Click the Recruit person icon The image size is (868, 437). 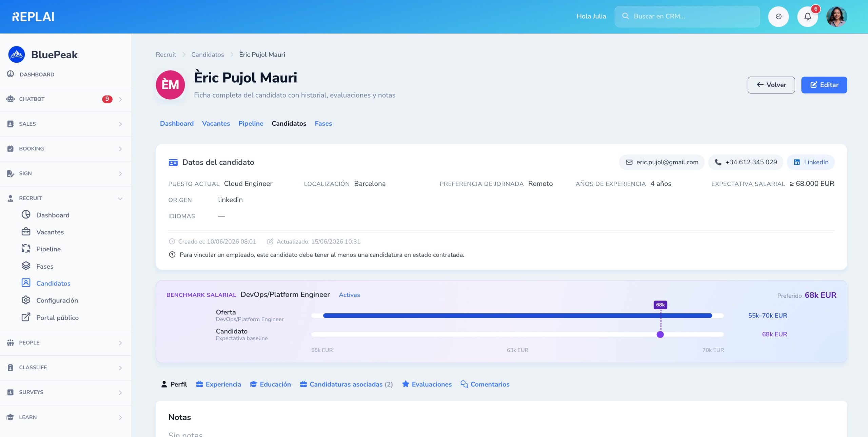11,198
